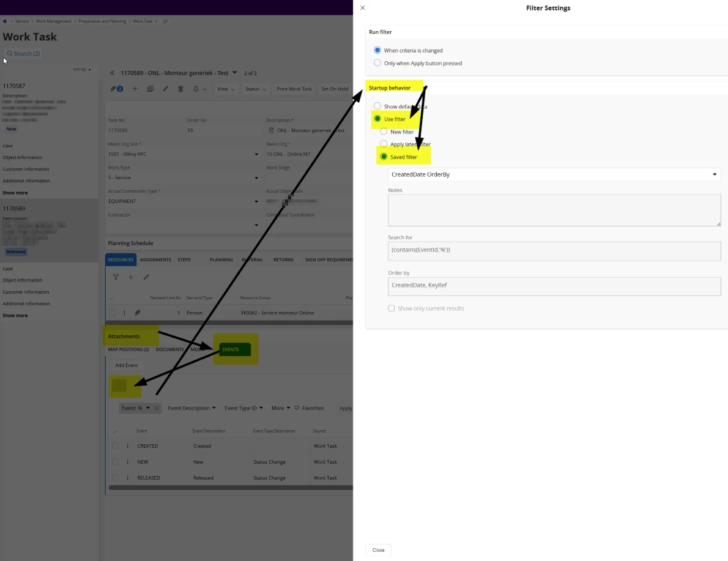The image size is (728, 561).
Task: Click the trash delete icon in task toolbar
Action: [180, 89]
